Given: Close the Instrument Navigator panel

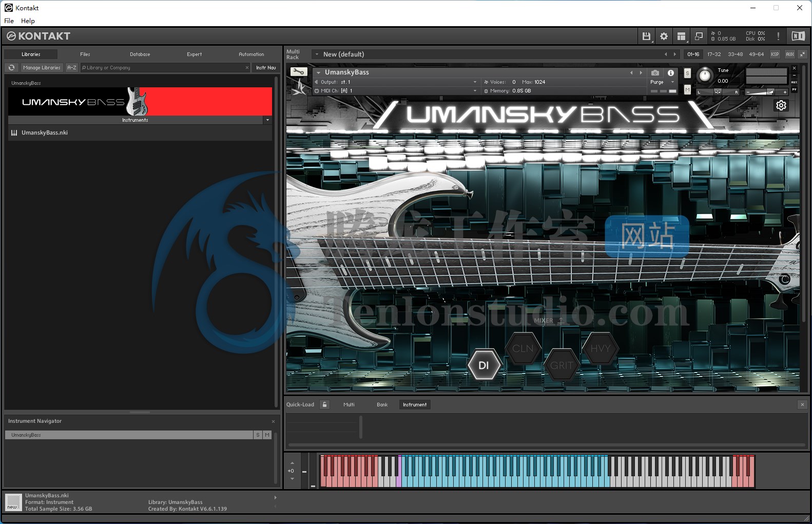Looking at the screenshot, I should [273, 421].
